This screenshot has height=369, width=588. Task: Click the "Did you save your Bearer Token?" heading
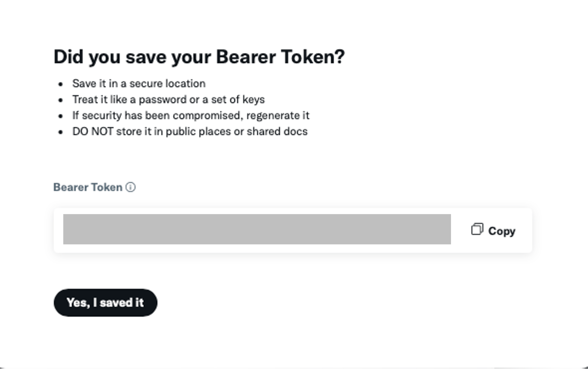tap(199, 57)
